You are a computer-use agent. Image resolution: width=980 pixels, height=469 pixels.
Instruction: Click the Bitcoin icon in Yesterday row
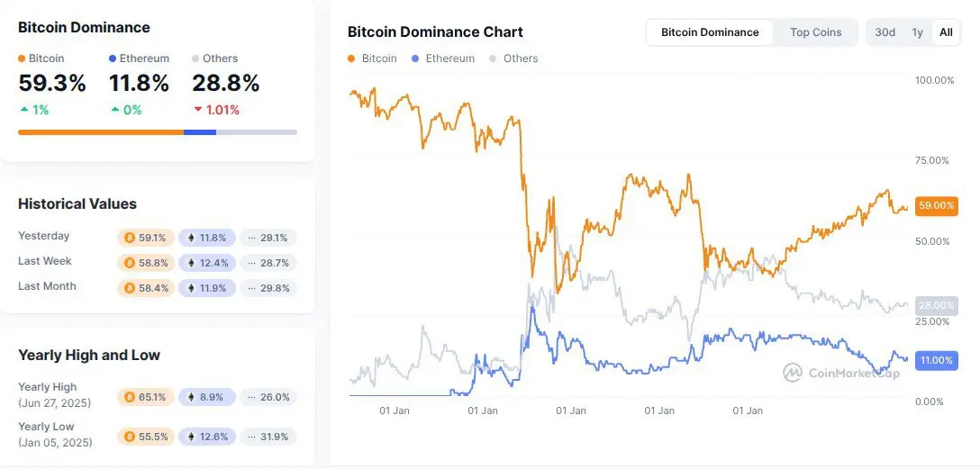click(x=129, y=238)
